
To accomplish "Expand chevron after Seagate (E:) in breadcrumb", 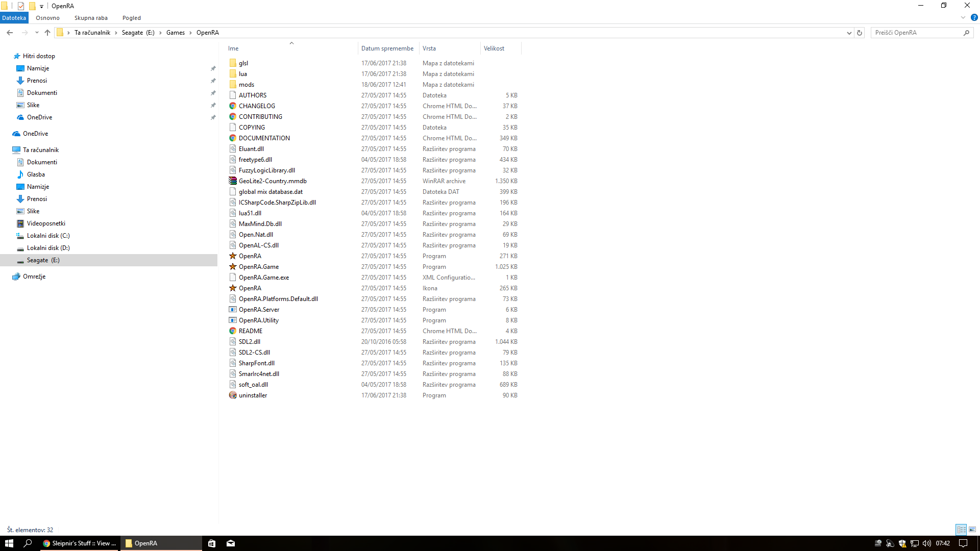I will 160,33.
